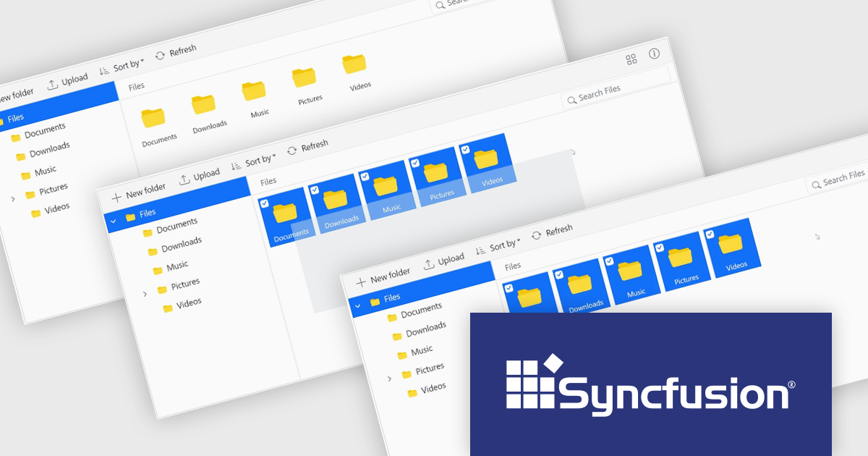Uncheck the Music folder checkbox in middle window
The image size is (868, 456).
365,176
